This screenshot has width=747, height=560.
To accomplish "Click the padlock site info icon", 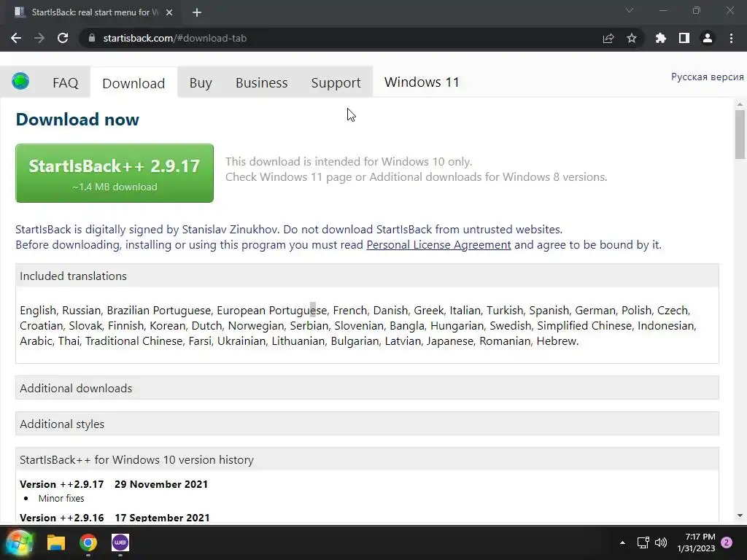I will coord(92,38).
